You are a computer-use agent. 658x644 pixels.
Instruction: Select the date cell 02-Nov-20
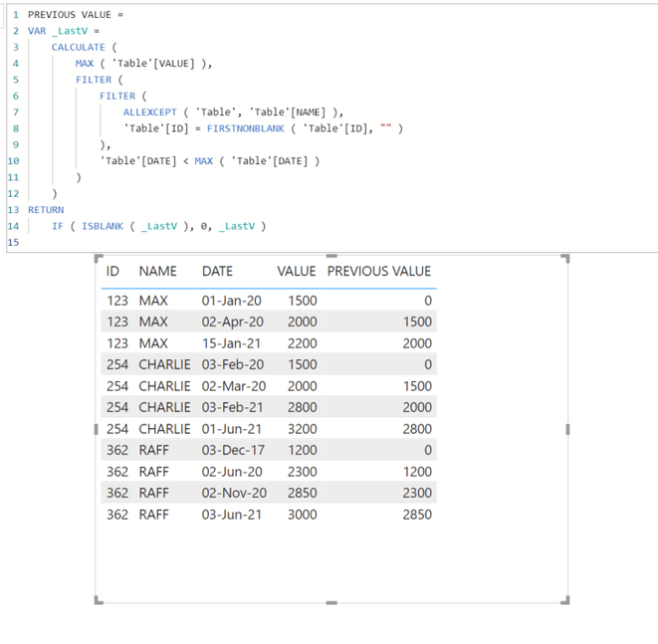click(x=234, y=493)
